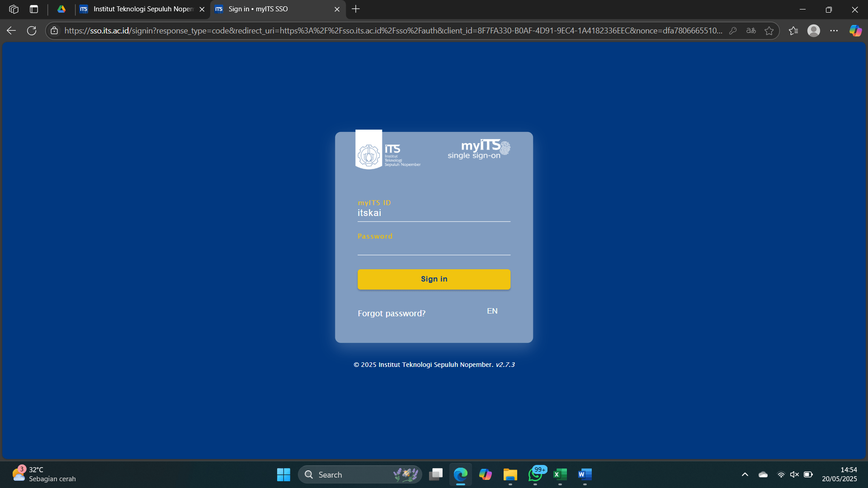Close the Sign in myITS SSO tab

point(337,9)
